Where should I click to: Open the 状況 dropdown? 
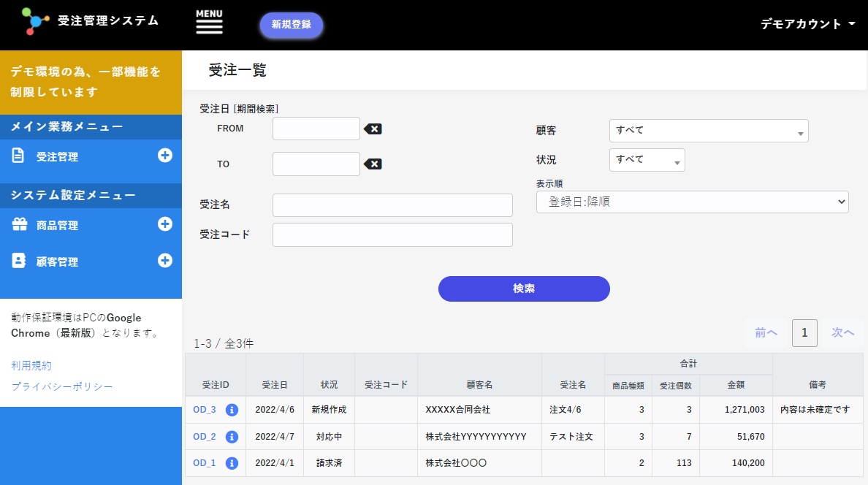click(647, 160)
